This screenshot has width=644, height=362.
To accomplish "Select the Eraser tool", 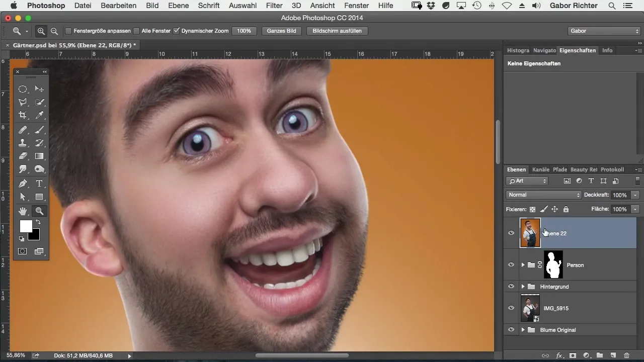I will tap(23, 156).
